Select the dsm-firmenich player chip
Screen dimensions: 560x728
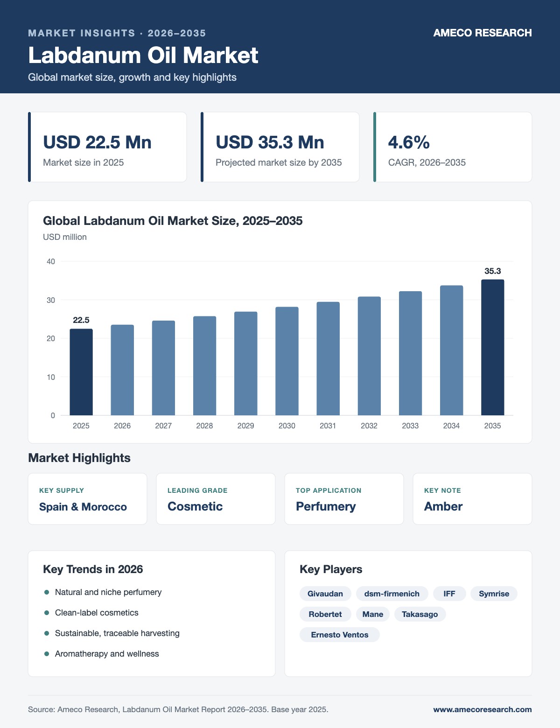tap(392, 594)
